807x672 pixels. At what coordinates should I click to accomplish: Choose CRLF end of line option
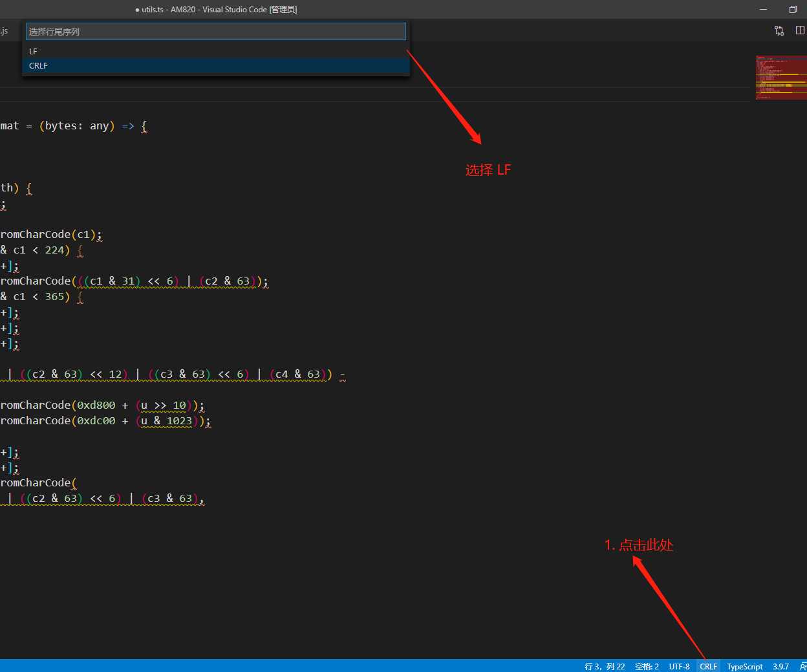[x=216, y=65]
